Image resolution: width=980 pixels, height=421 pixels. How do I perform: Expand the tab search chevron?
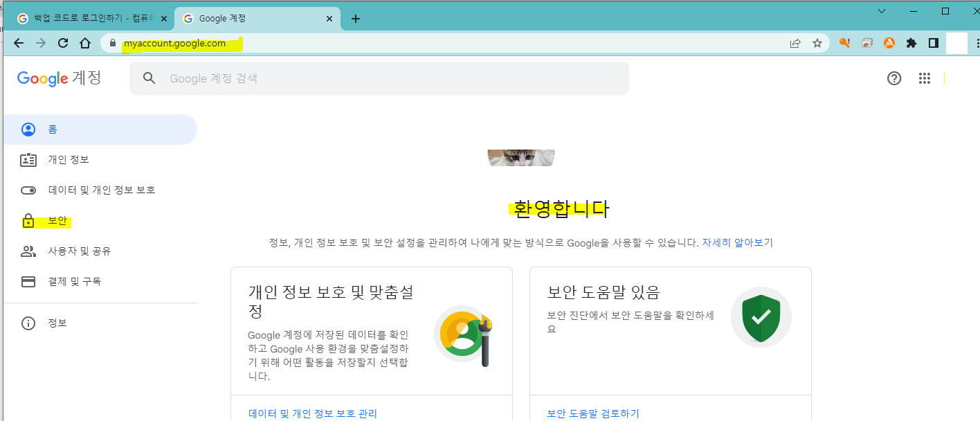882,11
